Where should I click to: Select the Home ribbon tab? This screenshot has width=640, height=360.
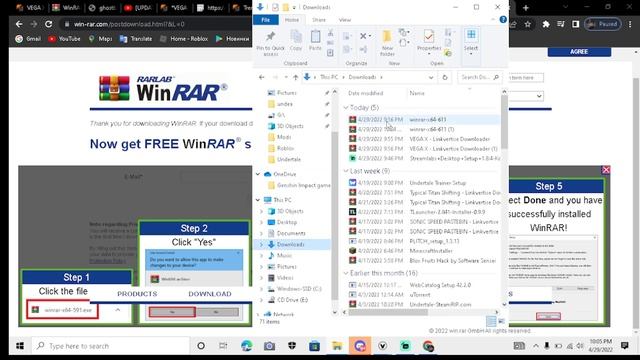click(292, 20)
